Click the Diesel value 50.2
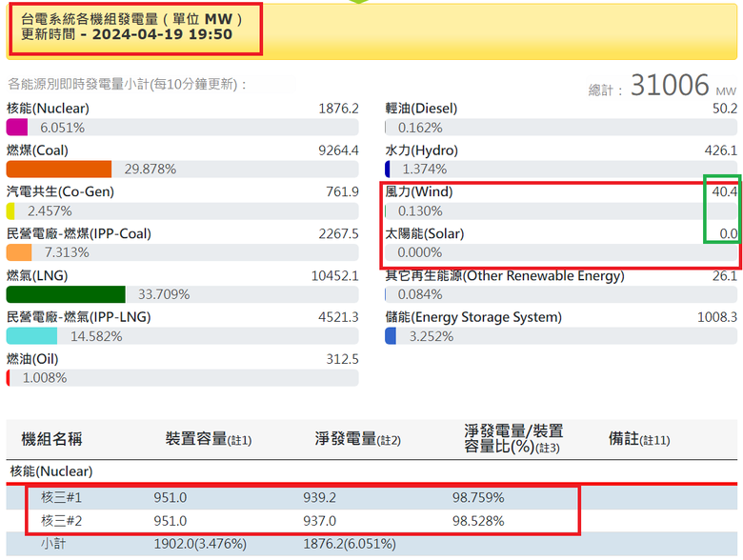743x560 pixels. (725, 109)
